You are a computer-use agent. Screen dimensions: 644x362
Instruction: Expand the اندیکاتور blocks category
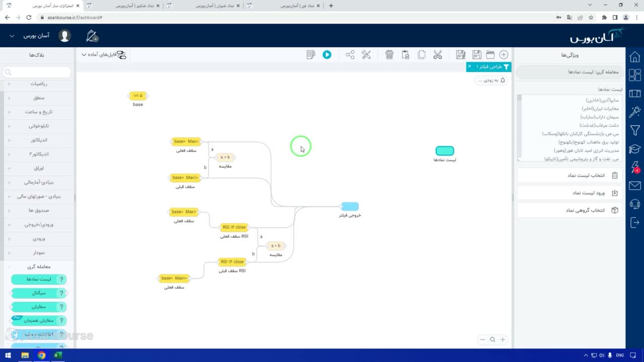pyautogui.click(x=38, y=140)
